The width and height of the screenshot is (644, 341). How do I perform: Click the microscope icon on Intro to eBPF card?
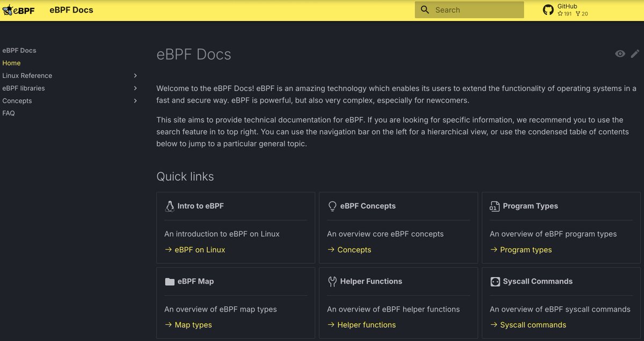[x=170, y=205]
